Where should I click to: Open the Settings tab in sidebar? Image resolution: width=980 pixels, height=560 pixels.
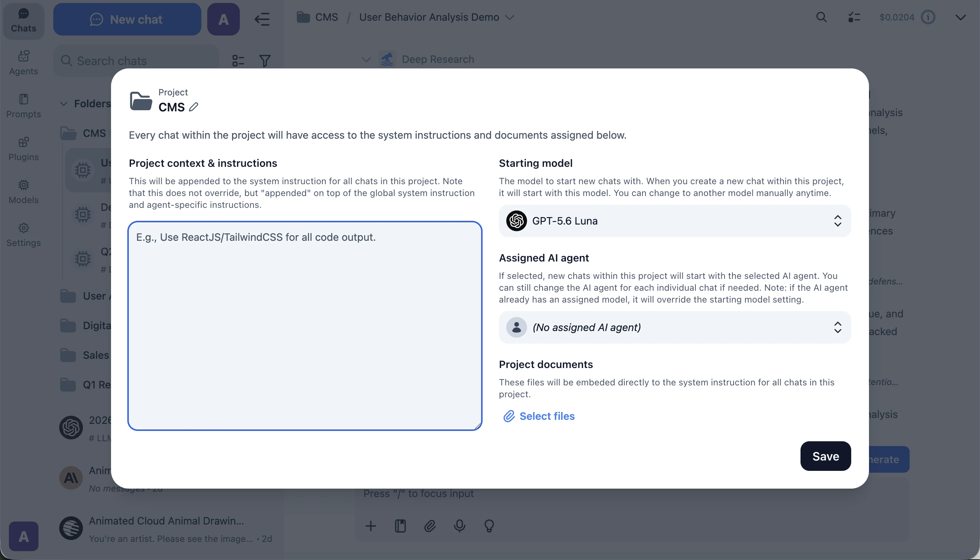tap(23, 235)
